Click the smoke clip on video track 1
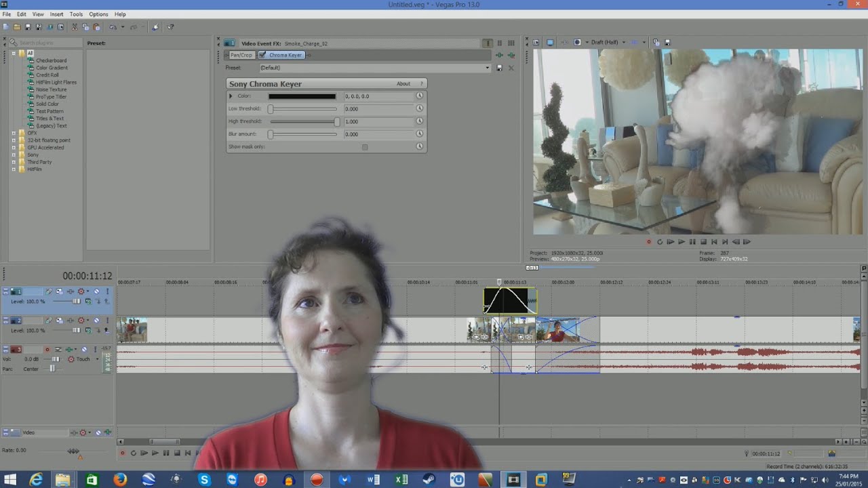The width and height of the screenshot is (868, 488). [510, 301]
